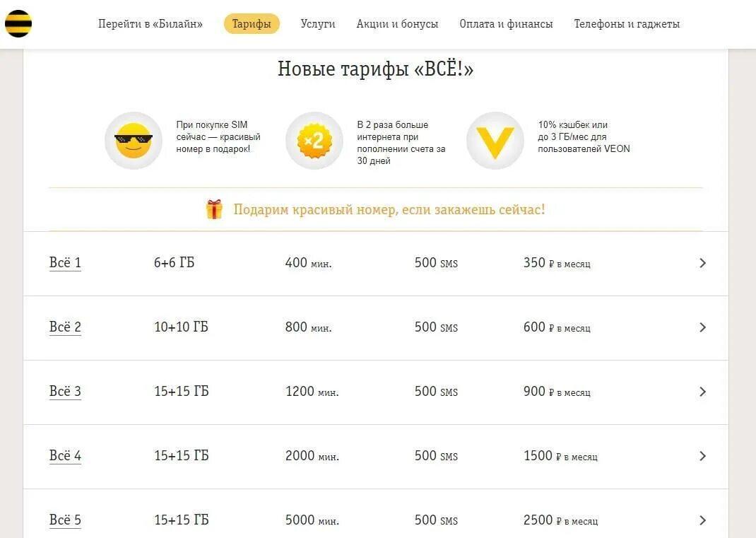This screenshot has height=538, width=756.
Task: Click the red gift box icon
Action: (x=214, y=209)
